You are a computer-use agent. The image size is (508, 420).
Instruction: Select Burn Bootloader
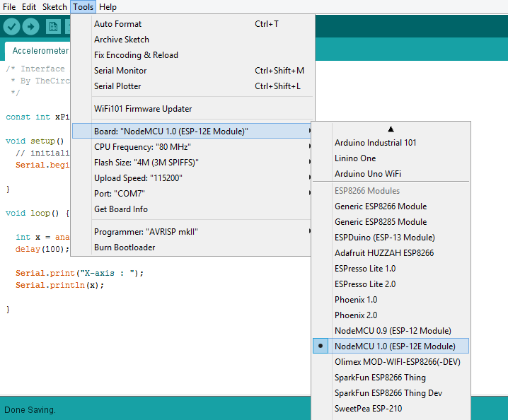coord(192,247)
